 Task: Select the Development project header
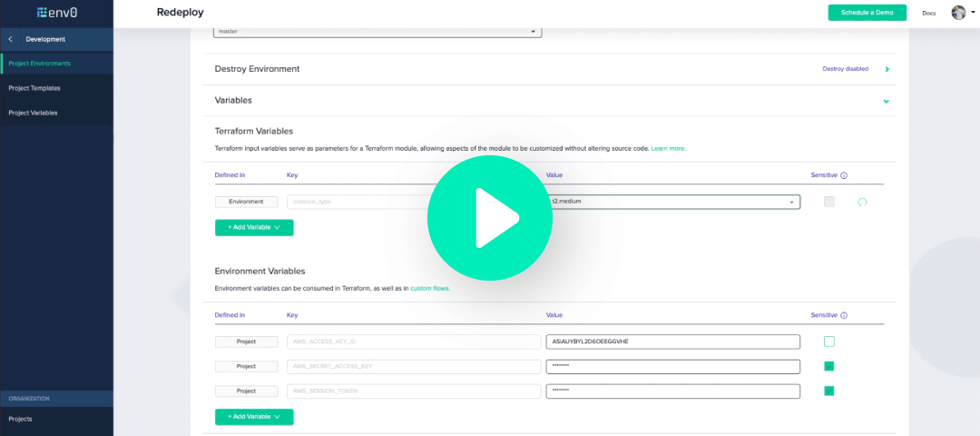[x=45, y=39]
